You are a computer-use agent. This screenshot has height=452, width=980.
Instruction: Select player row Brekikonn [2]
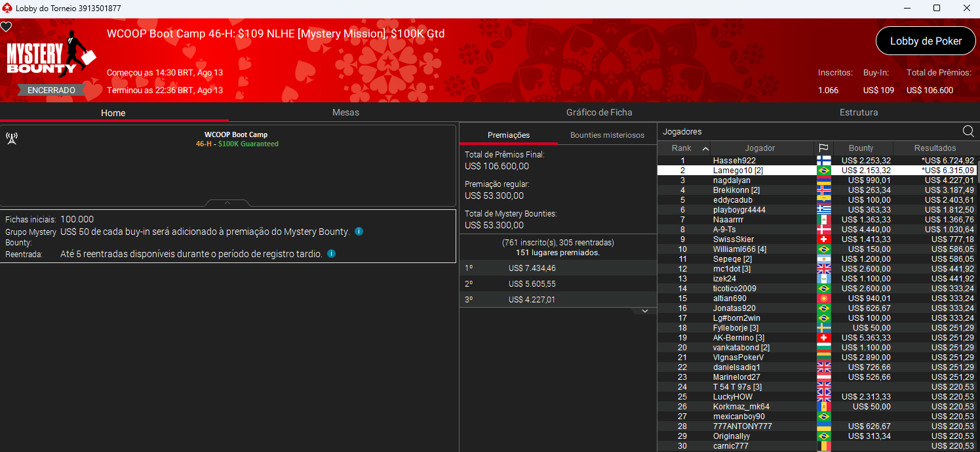(817, 190)
